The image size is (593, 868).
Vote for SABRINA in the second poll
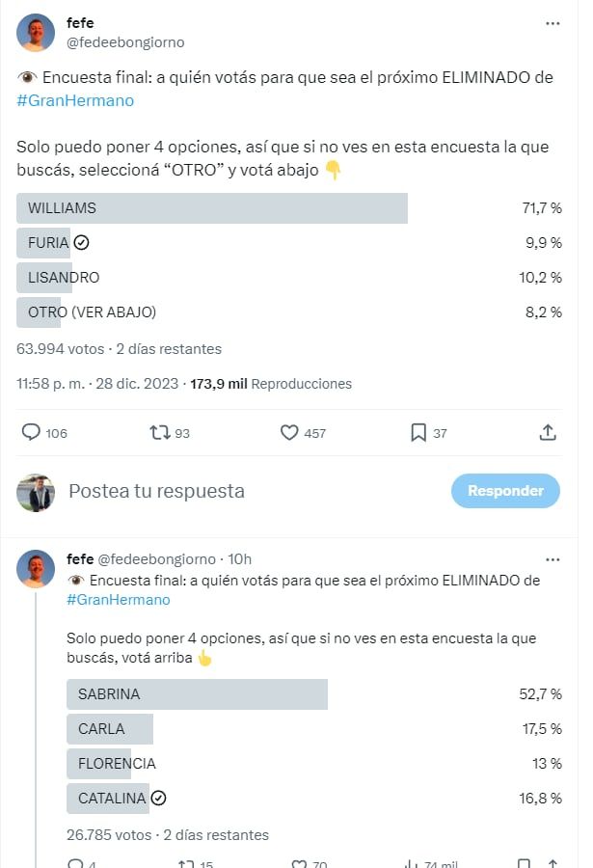click(x=193, y=693)
